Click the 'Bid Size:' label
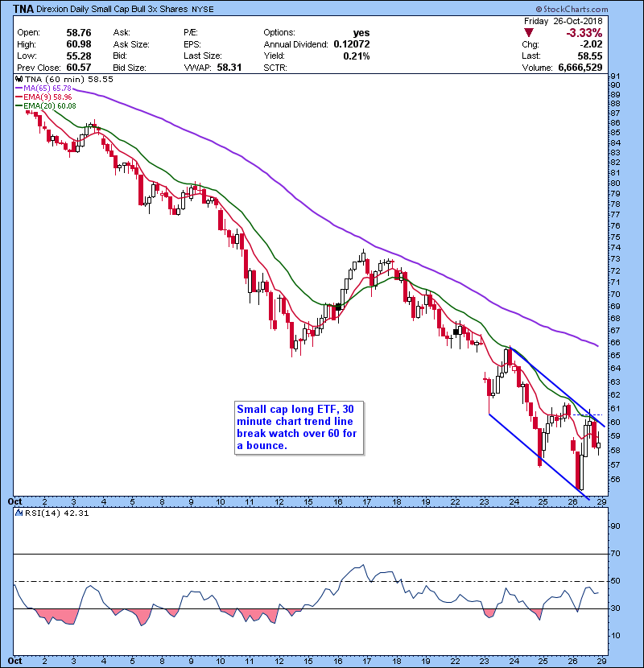Viewport: 644px width, 668px height. [129, 68]
